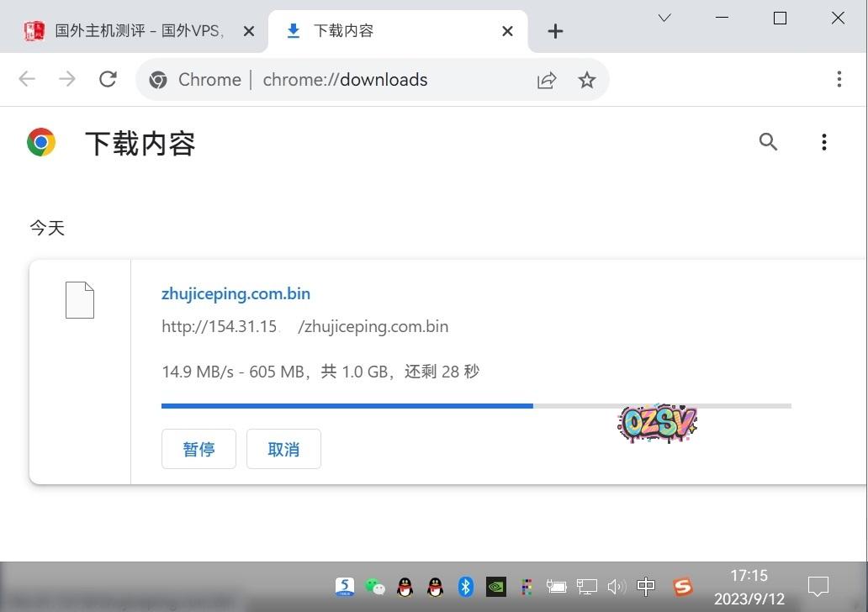Image resolution: width=868 pixels, height=612 pixels.
Task: Click the volume speaker tray icon
Action: click(617, 587)
